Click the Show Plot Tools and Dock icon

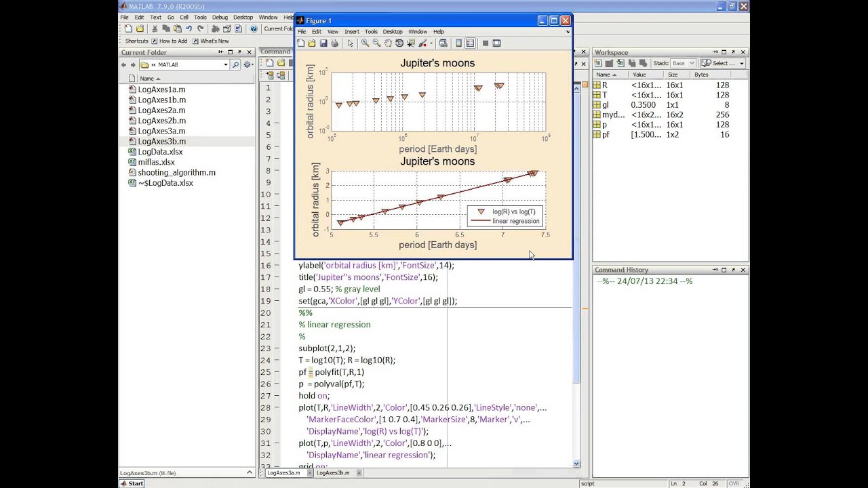(496, 43)
